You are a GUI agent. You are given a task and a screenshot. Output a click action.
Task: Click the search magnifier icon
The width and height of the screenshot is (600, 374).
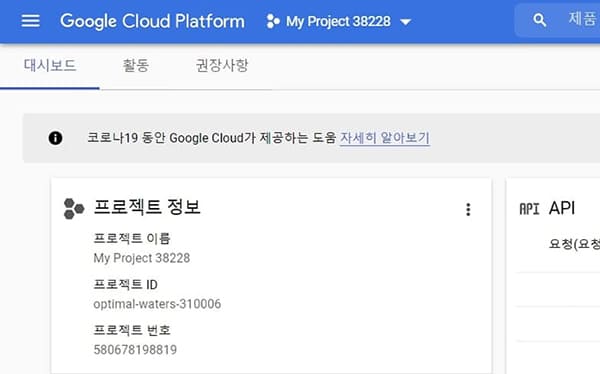[x=540, y=20]
